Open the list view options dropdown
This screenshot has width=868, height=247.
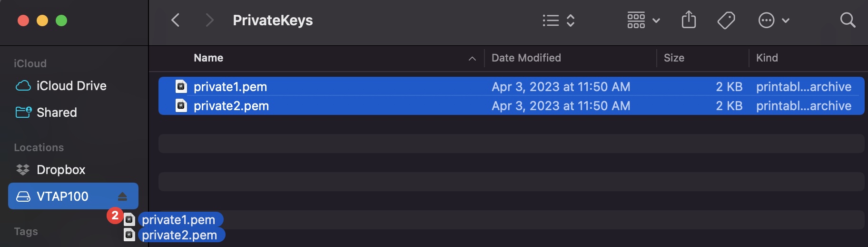(x=559, y=20)
